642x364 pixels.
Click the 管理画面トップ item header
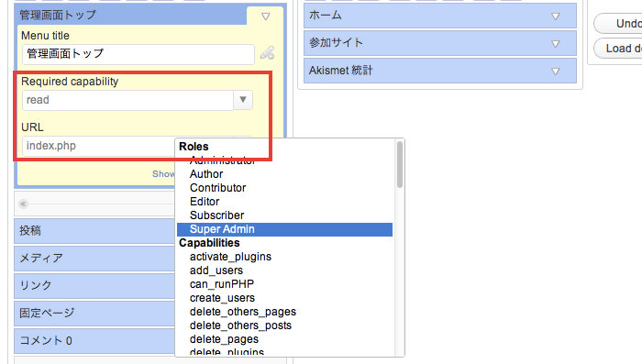131,16
